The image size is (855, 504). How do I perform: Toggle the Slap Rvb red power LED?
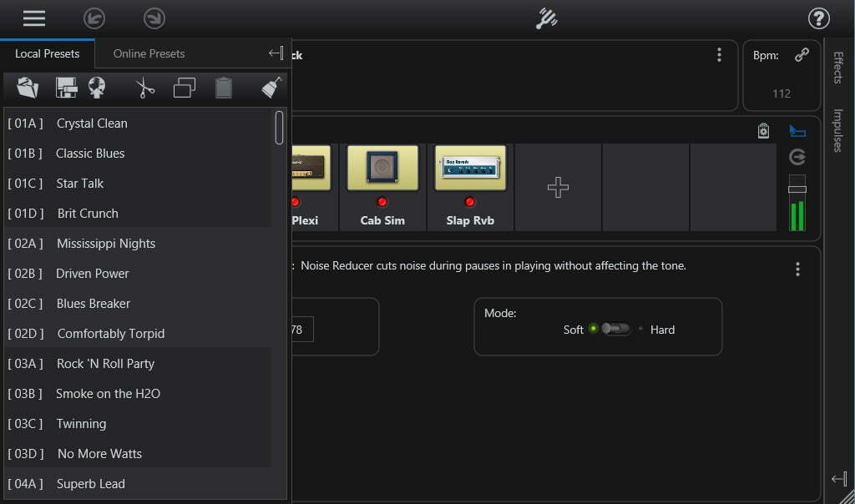pyautogui.click(x=470, y=202)
